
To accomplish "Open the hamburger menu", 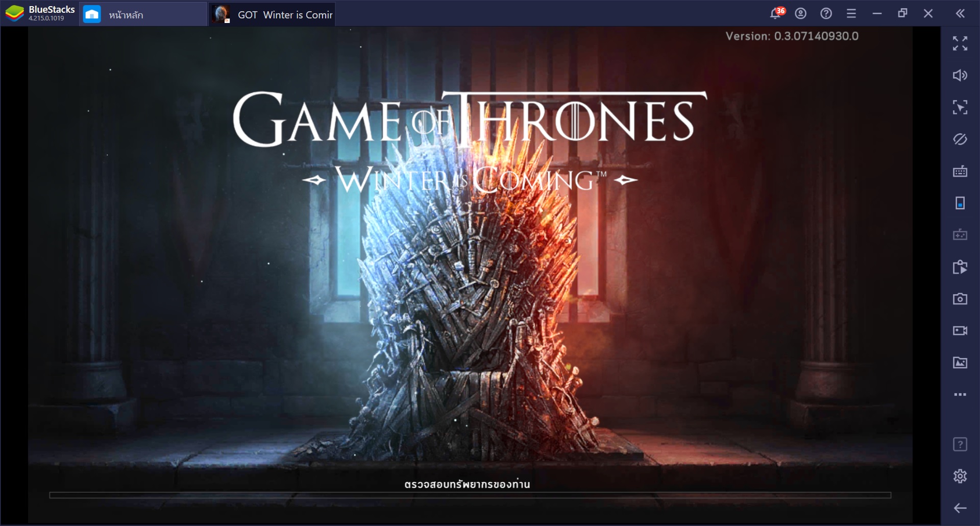I will coord(851,14).
